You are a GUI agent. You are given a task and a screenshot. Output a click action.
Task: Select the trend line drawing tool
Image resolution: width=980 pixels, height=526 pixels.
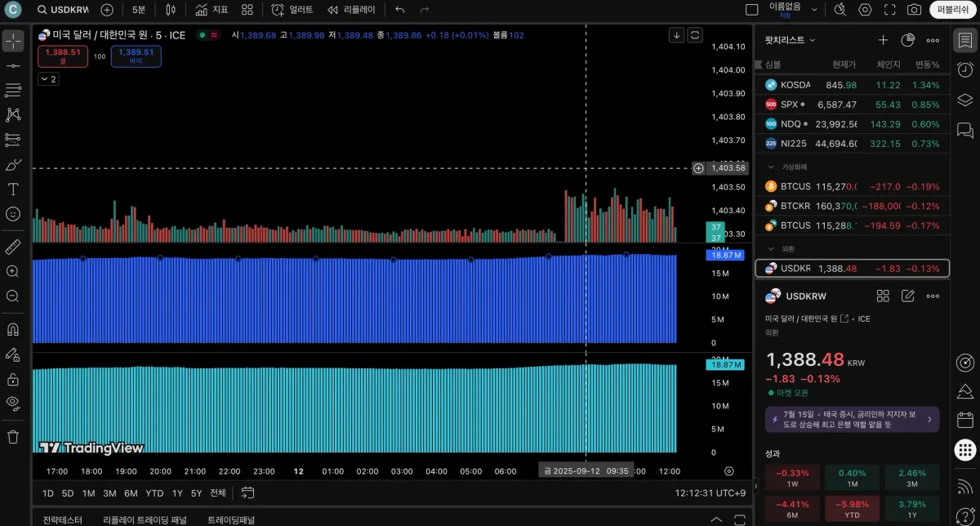[x=13, y=65]
